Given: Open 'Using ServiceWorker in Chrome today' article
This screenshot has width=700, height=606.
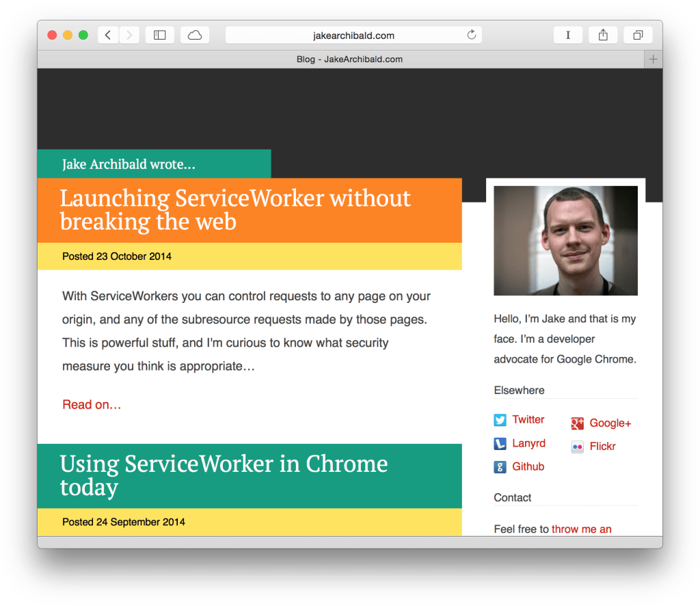Looking at the screenshot, I should (x=224, y=475).
